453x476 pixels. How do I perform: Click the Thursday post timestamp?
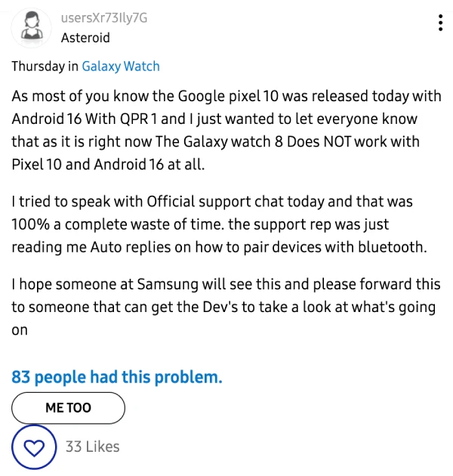38,66
